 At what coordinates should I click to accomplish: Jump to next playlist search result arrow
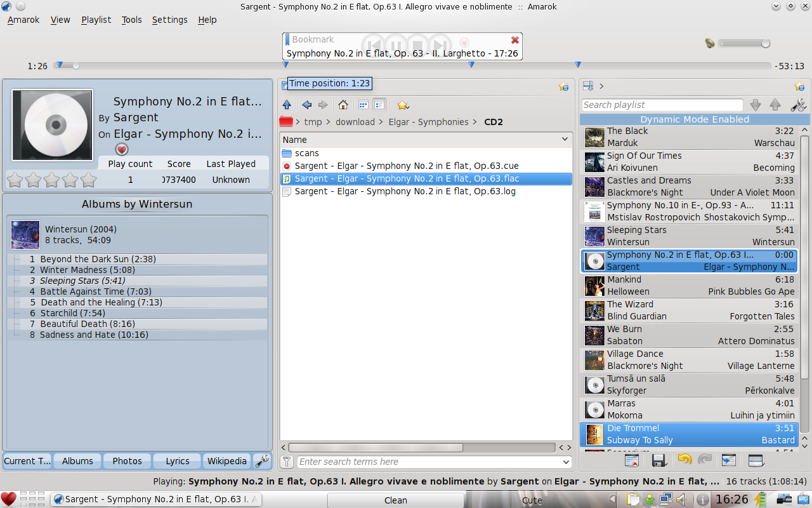(x=755, y=105)
